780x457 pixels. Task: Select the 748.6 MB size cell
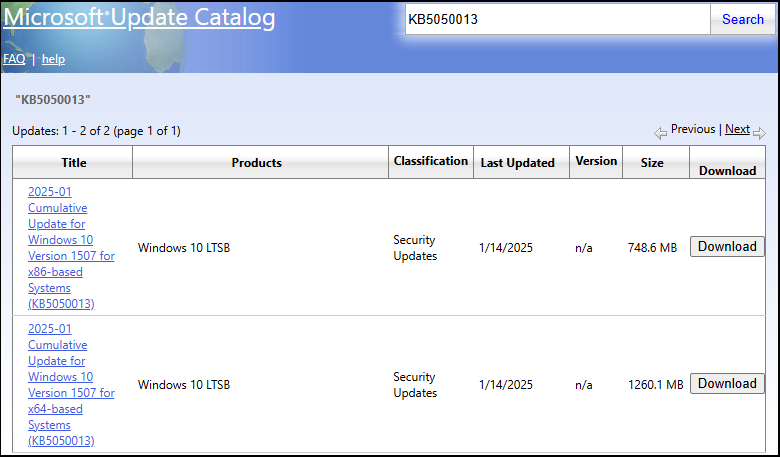(x=652, y=248)
